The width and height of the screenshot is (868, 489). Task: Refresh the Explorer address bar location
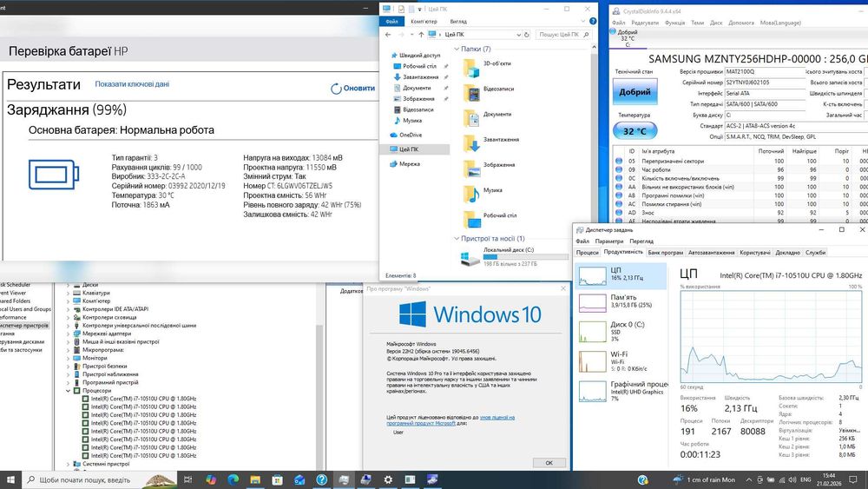click(527, 35)
